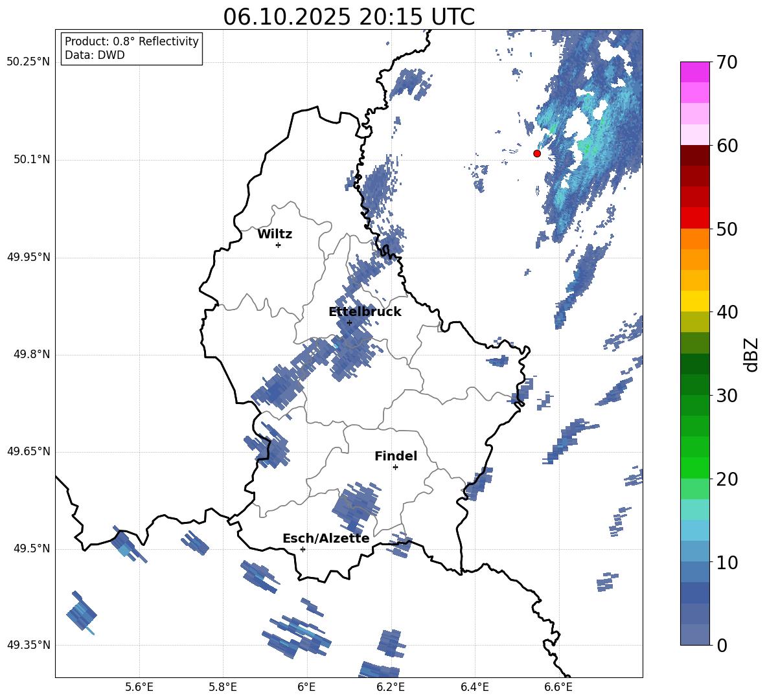
Task: Click the 40 tick label on the colorbar
Action: [x=727, y=312]
